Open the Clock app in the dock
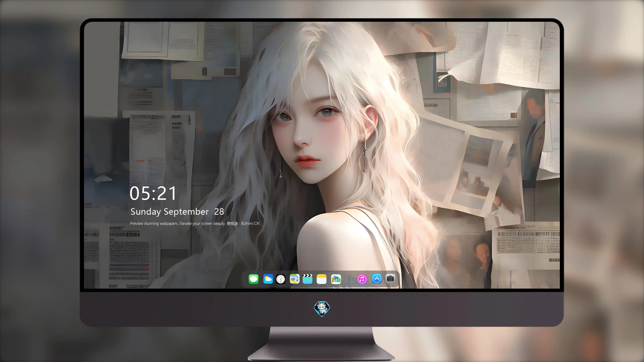This screenshot has width=644, height=362. pos(281,279)
